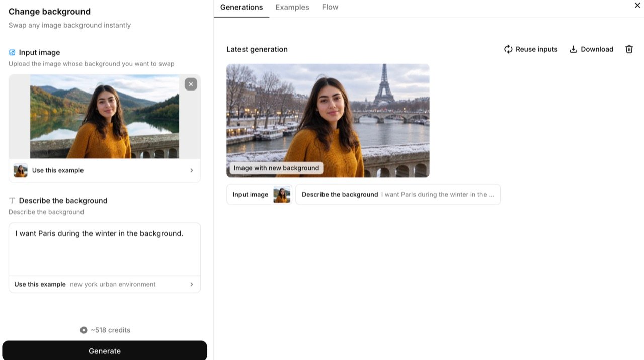
Task: Click the Download button label
Action: point(597,49)
